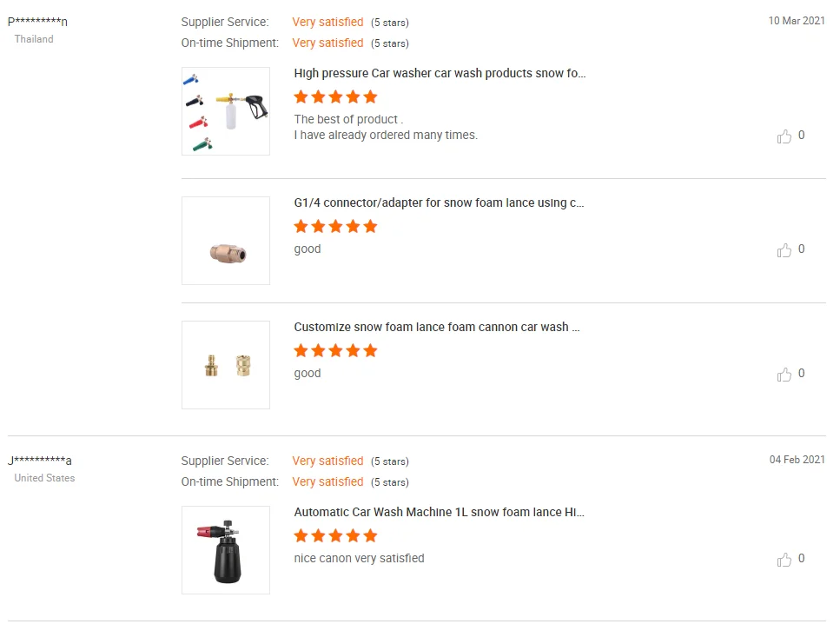The width and height of the screenshot is (840, 624).
Task: Open 'G1/4 connector/adapter' product title
Action: (x=439, y=203)
